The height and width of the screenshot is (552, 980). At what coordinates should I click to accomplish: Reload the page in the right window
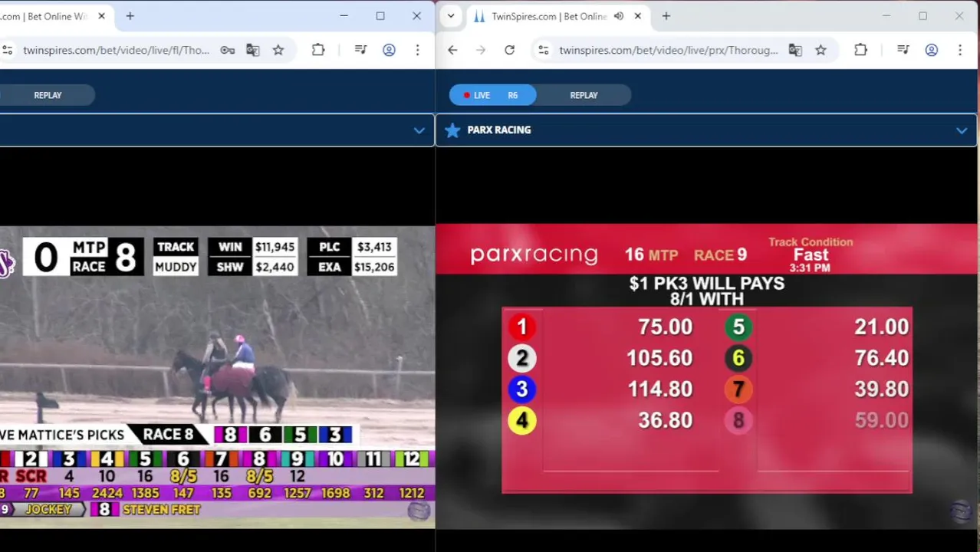pos(509,50)
